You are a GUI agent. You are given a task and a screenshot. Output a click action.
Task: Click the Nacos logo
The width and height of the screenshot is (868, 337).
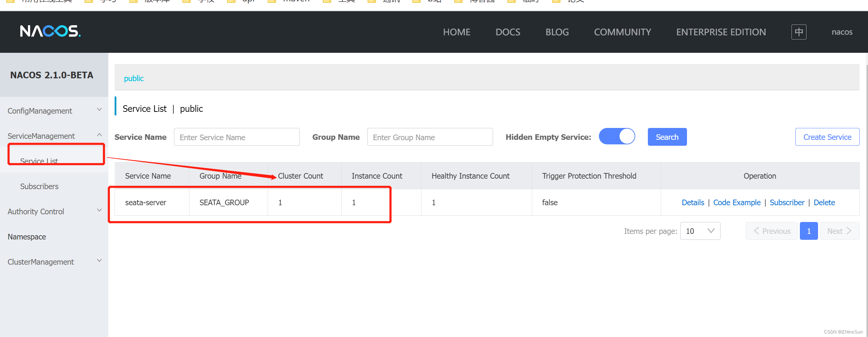pyautogui.click(x=50, y=31)
